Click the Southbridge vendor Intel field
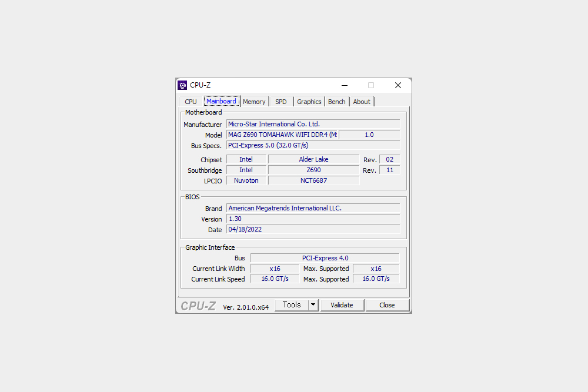 pyautogui.click(x=246, y=170)
